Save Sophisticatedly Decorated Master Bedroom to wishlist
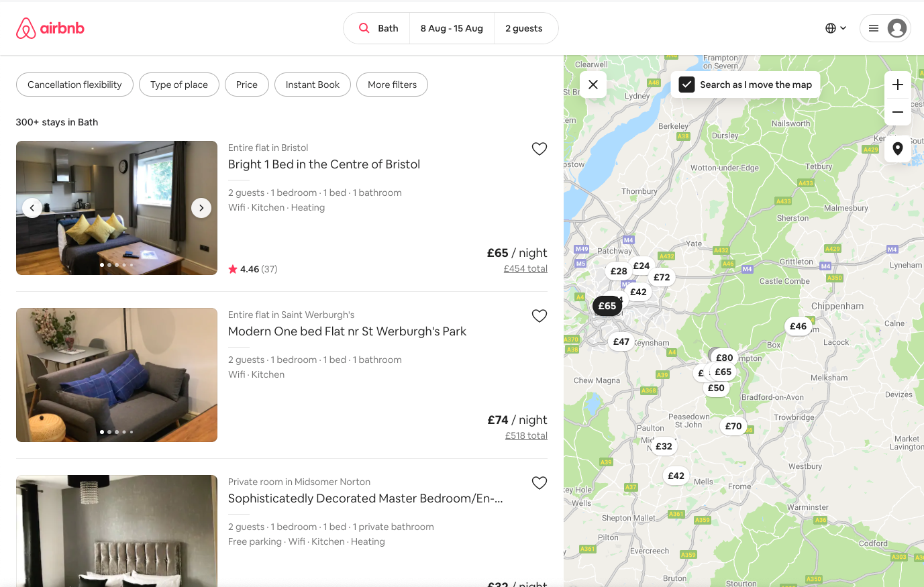Image resolution: width=924 pixels, height=587 pixels. click(x=540, y=483)
